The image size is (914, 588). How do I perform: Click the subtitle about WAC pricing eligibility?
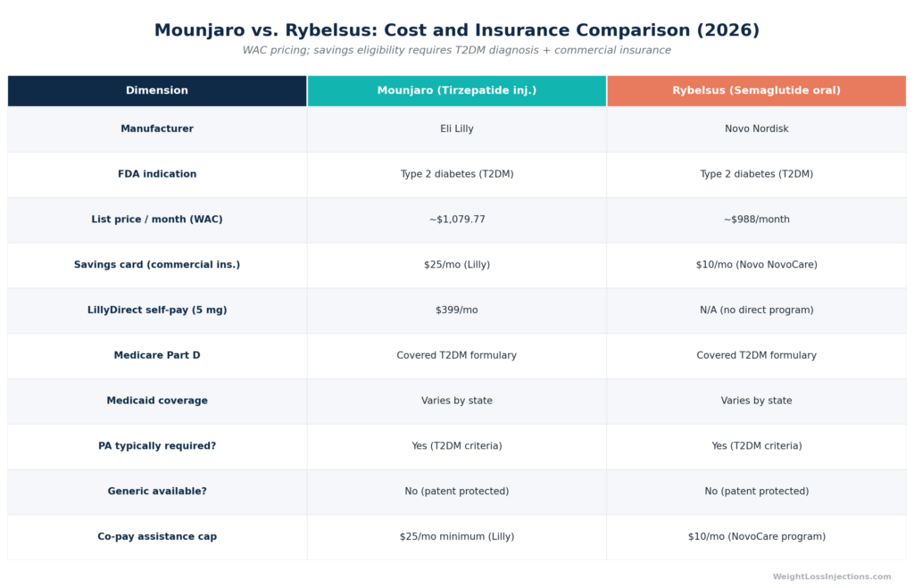[x=456, y=50]
